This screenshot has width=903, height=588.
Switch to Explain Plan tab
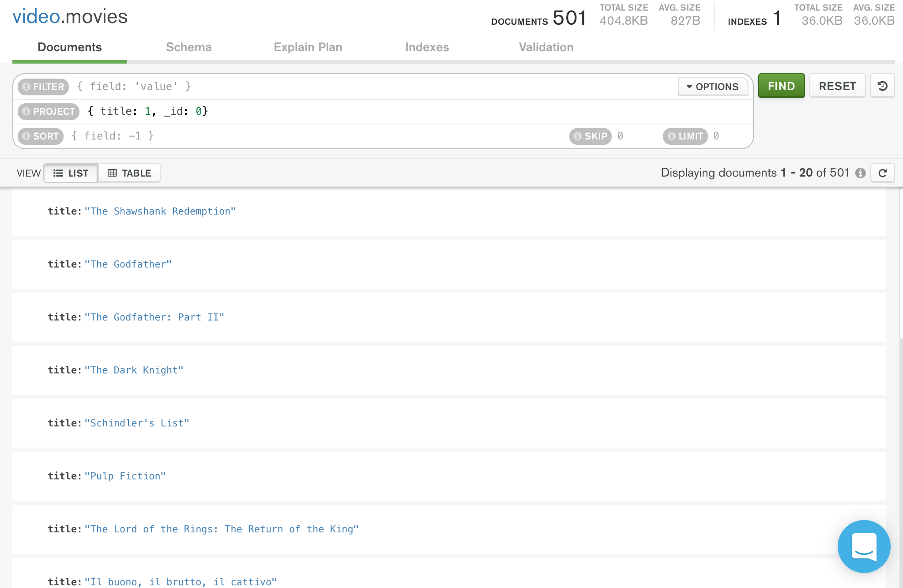(x=308, y=47)
